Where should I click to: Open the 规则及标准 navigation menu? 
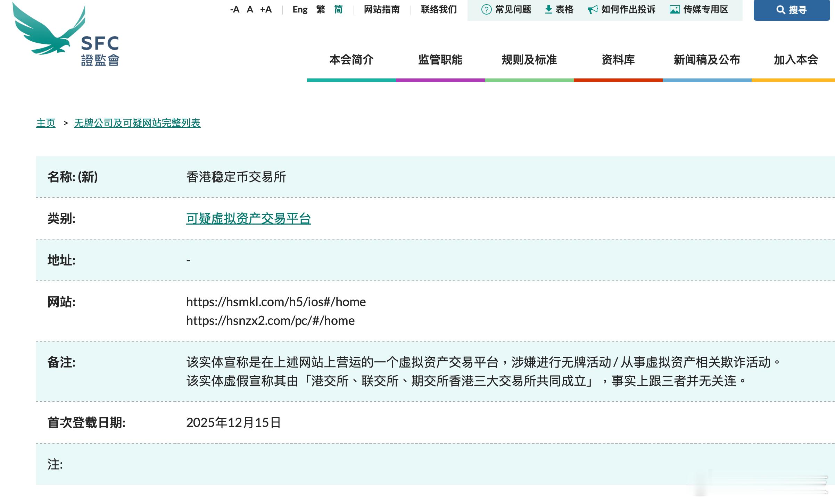pos(529,60)
